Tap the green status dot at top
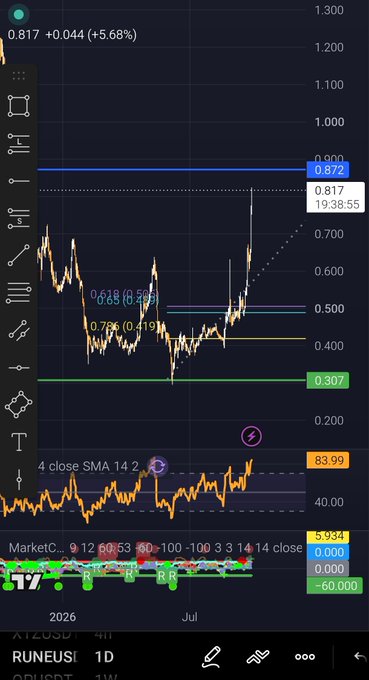The height and width of the screenshot is (680, 369). [18, 14]
